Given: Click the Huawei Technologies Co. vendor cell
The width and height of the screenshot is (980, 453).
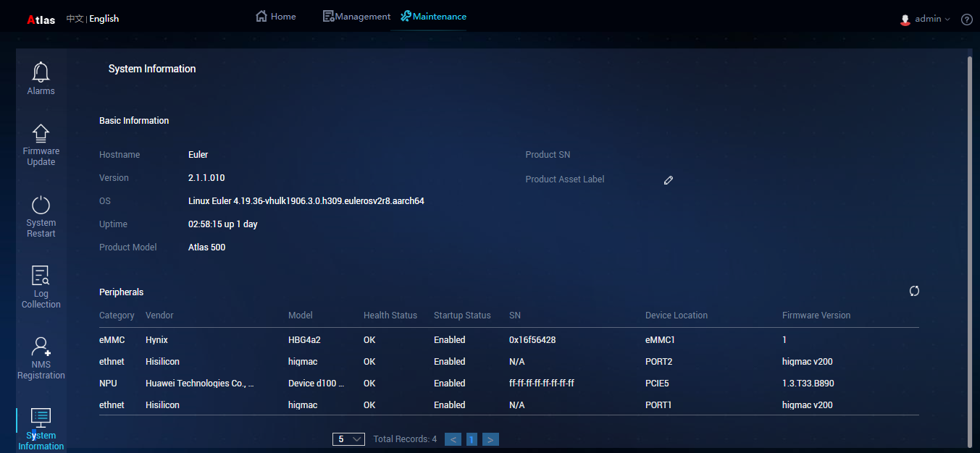Looking at the screenshot, I should (x=200, y=384).
